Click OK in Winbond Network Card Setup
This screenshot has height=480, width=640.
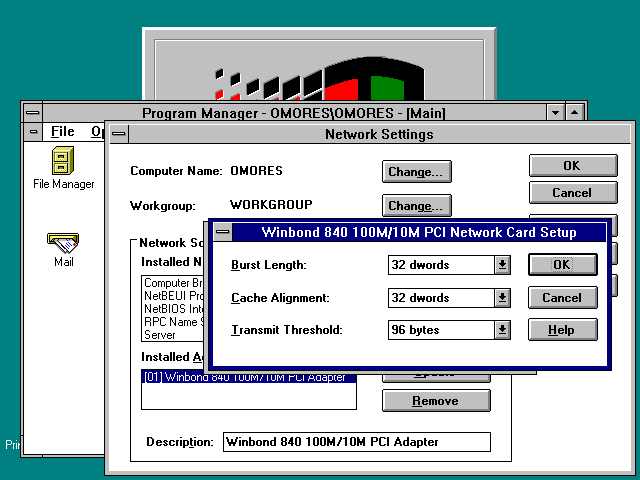(x=562, y=264)
